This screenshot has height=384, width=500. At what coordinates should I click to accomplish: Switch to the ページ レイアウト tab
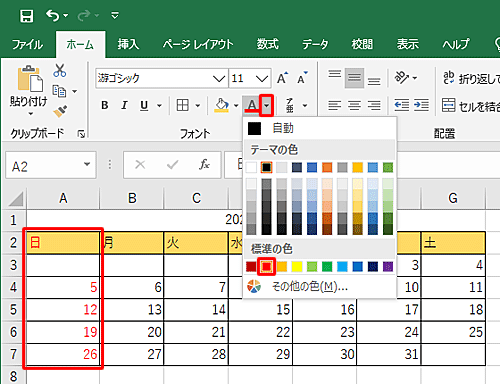198,44
